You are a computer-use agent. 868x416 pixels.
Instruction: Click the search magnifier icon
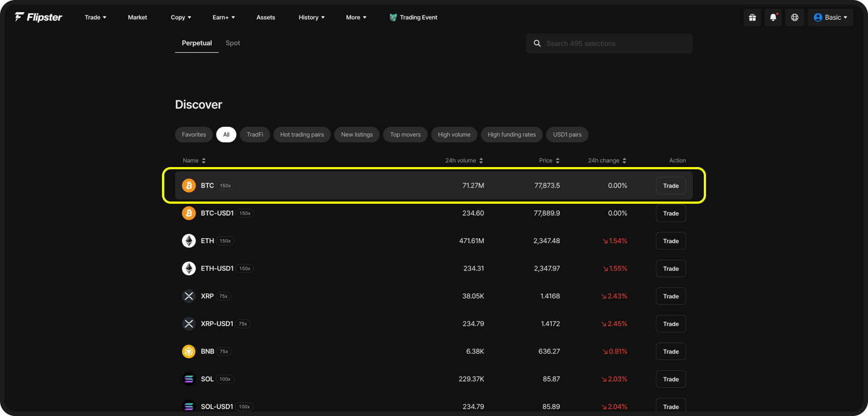[x=537, y=43]
